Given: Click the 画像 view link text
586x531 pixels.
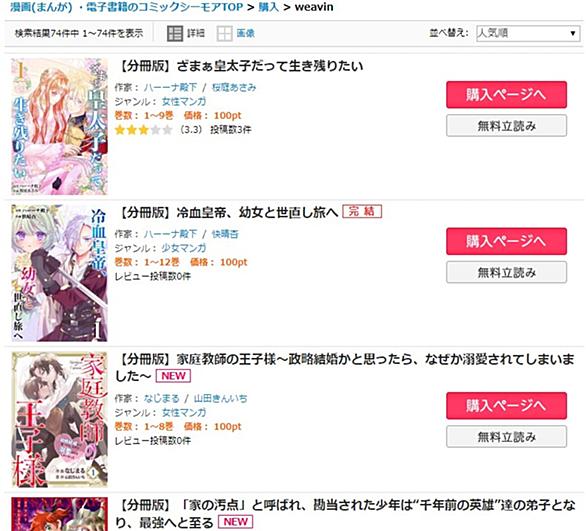Looking at the screenshot, I should click(246, 33).
